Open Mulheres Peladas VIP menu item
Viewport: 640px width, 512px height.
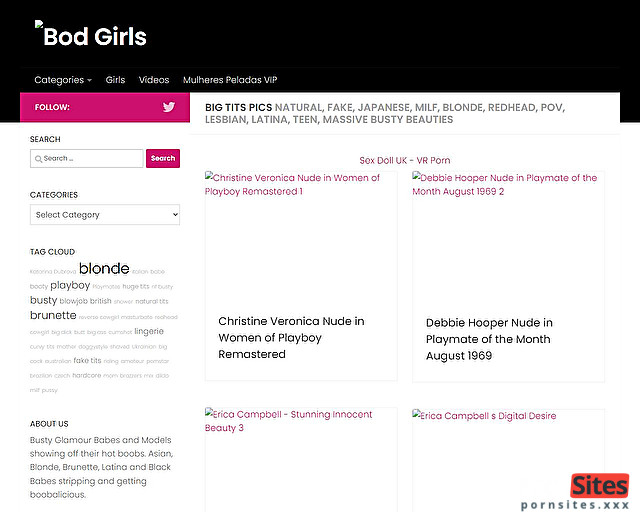(x=230, y=80)
